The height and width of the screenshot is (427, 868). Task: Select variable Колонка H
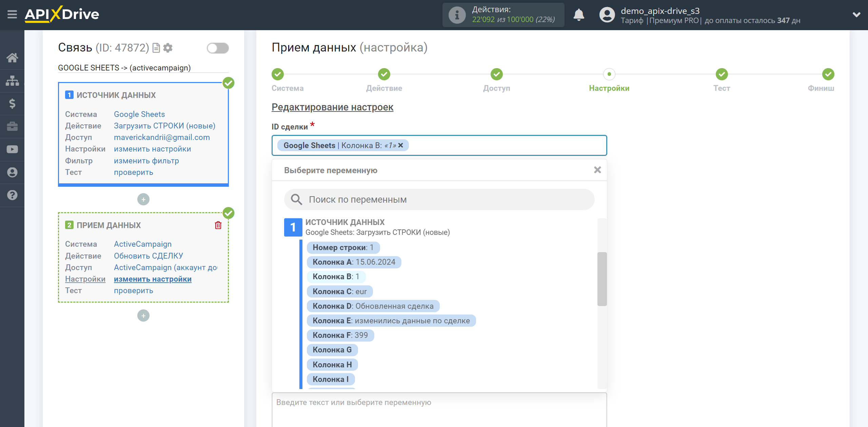(x=332, y=365)
